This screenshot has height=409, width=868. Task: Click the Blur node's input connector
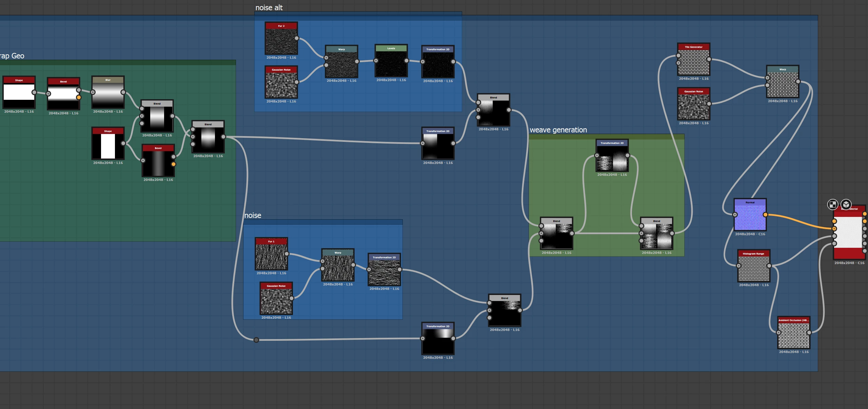[x=93, y=92]
